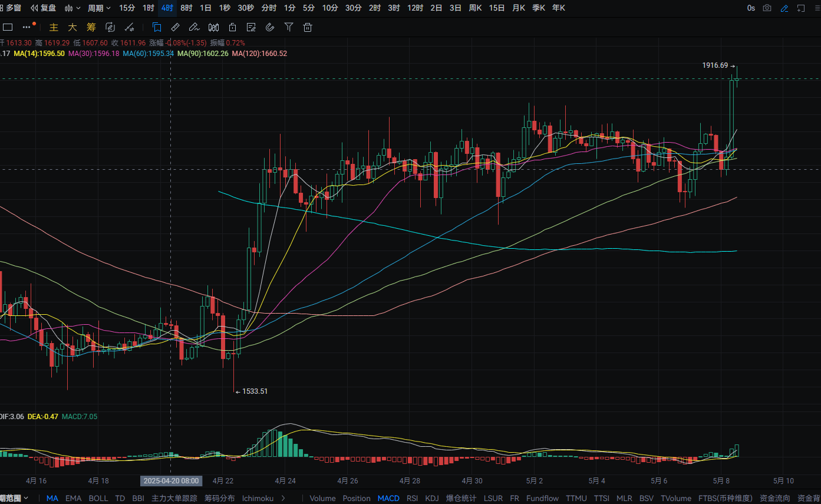Click the MA(14):1596.50 legend value
Screen dimensions: 821x504
tap(39, 53)
